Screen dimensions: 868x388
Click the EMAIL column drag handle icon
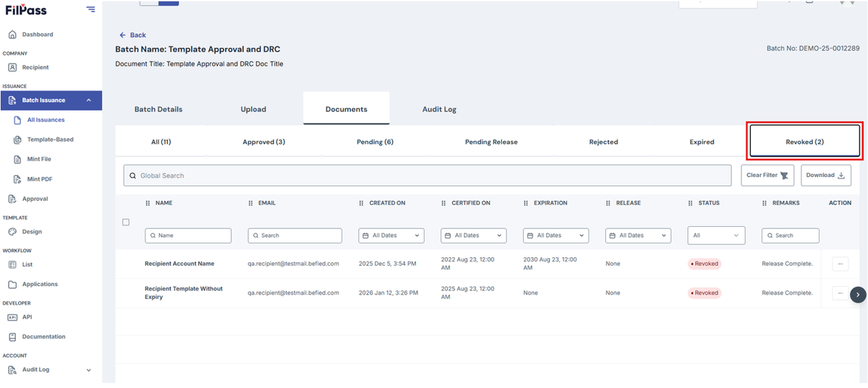click(x=251, y=203)
